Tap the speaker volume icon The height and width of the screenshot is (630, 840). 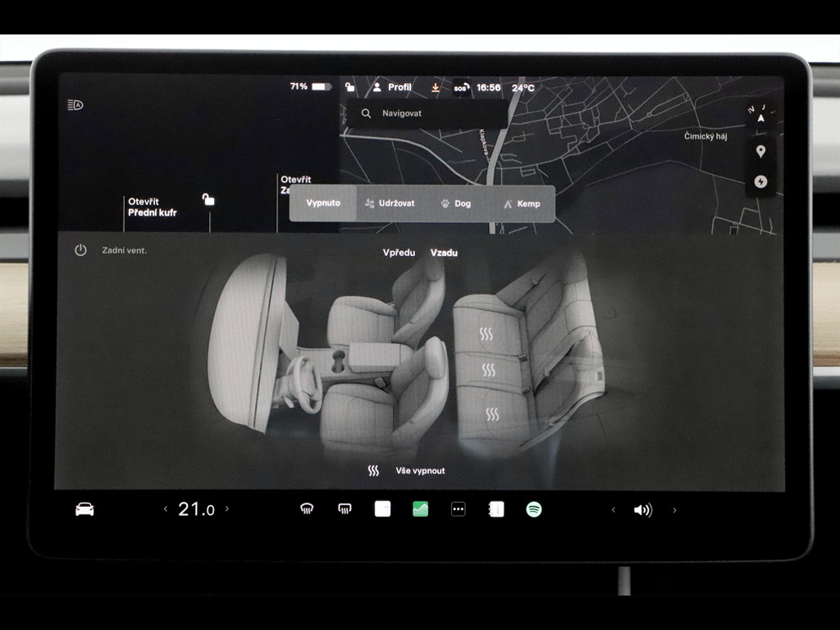pos(643,510)
